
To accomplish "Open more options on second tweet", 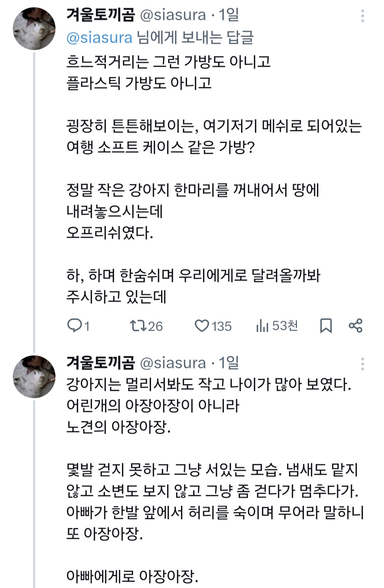I will (362, 364).
